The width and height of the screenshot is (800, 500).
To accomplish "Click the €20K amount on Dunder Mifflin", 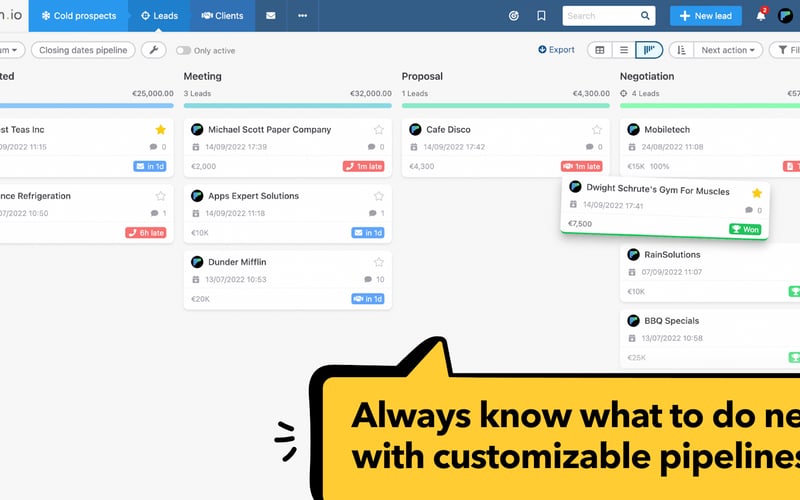I will 200,299.
